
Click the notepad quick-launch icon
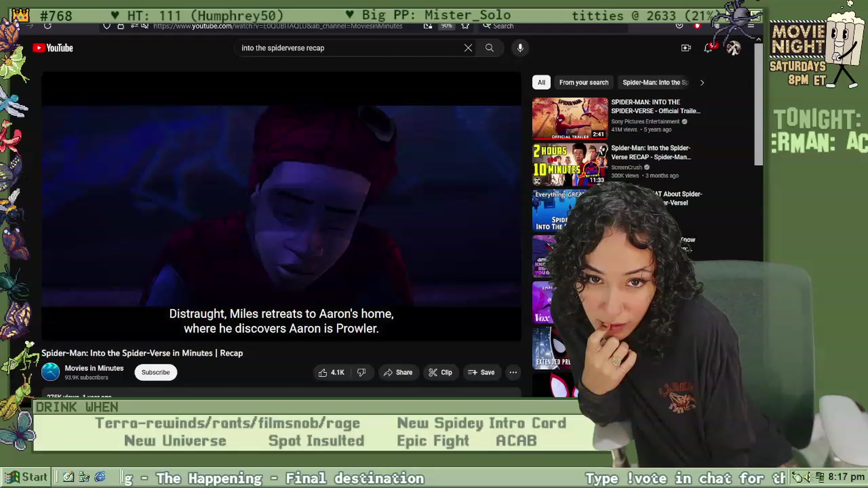click(x=68, y=477)
